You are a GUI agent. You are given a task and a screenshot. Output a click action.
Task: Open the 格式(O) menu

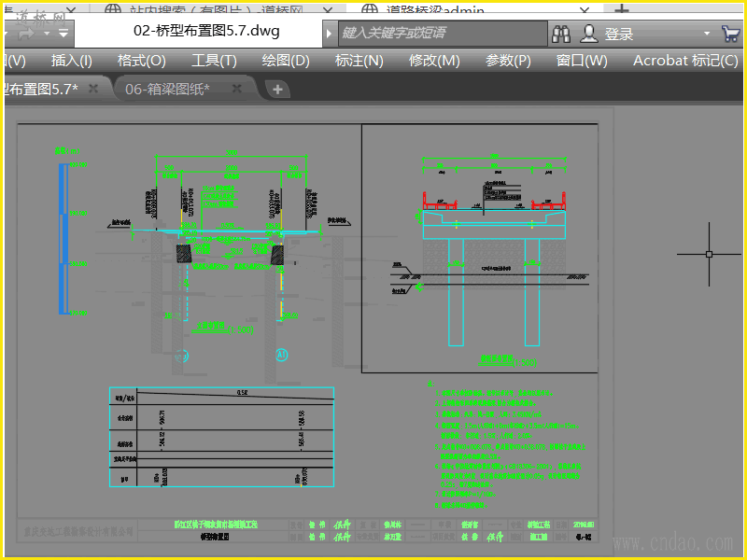click(142, 61)
